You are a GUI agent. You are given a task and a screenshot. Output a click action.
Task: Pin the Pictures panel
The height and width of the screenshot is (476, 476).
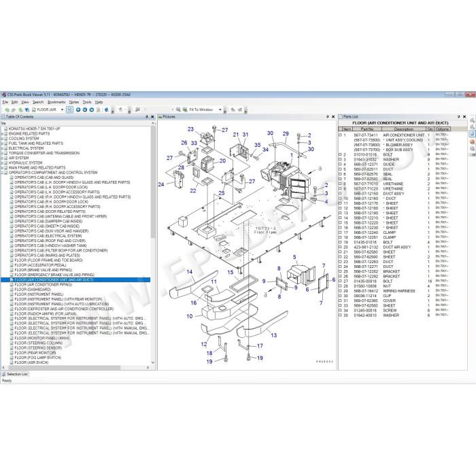327,117
